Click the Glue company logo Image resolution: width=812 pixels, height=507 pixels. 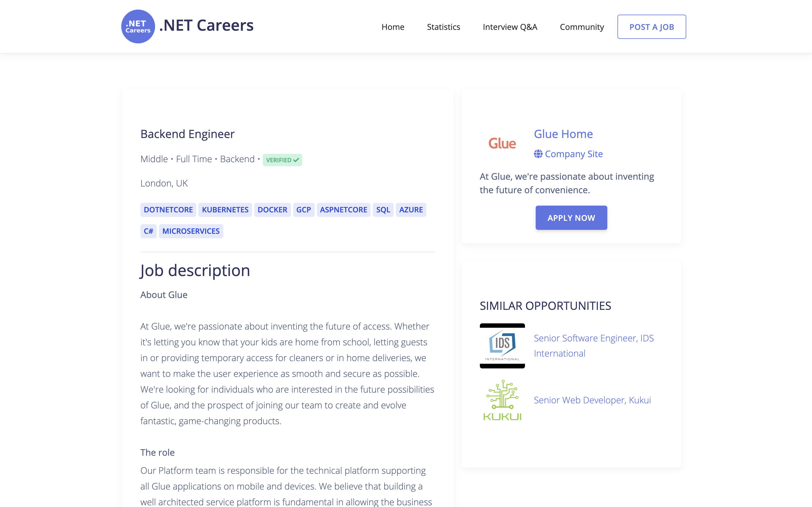(502, 144)
